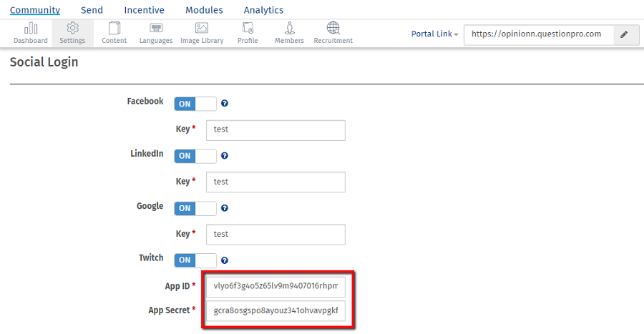This screenshot has height=334, width=644.
Task: Toggle the Google ON switch
Action: point(195,208)
